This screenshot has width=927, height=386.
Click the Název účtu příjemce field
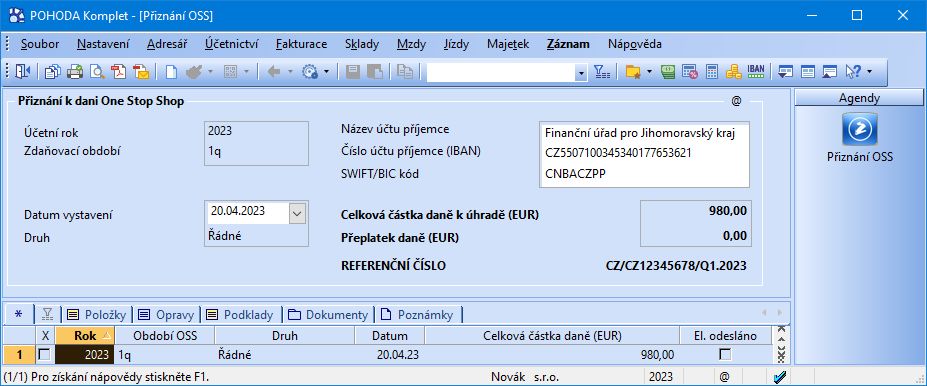tap(644, 133)
